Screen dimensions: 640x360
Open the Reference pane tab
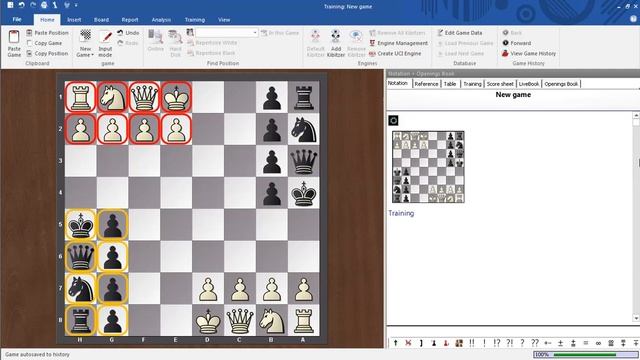(426, 84)
